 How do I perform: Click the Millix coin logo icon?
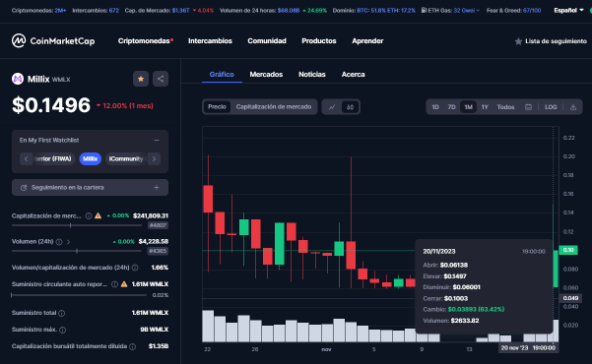pos(18,79)
